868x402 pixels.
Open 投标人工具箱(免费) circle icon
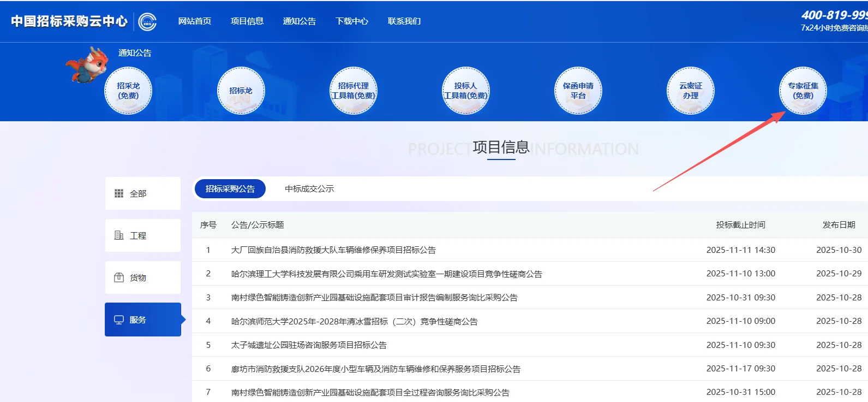[x=466, y=91]
